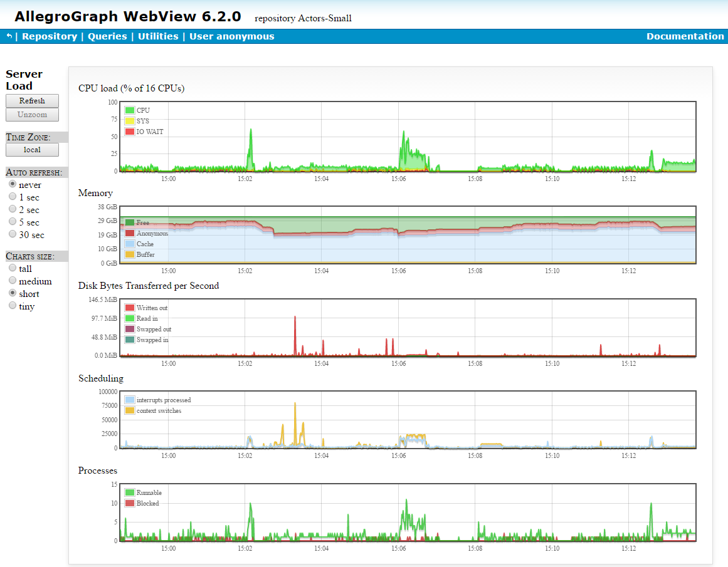Click the green CPU legend swatch

click(x=130, y=110)
